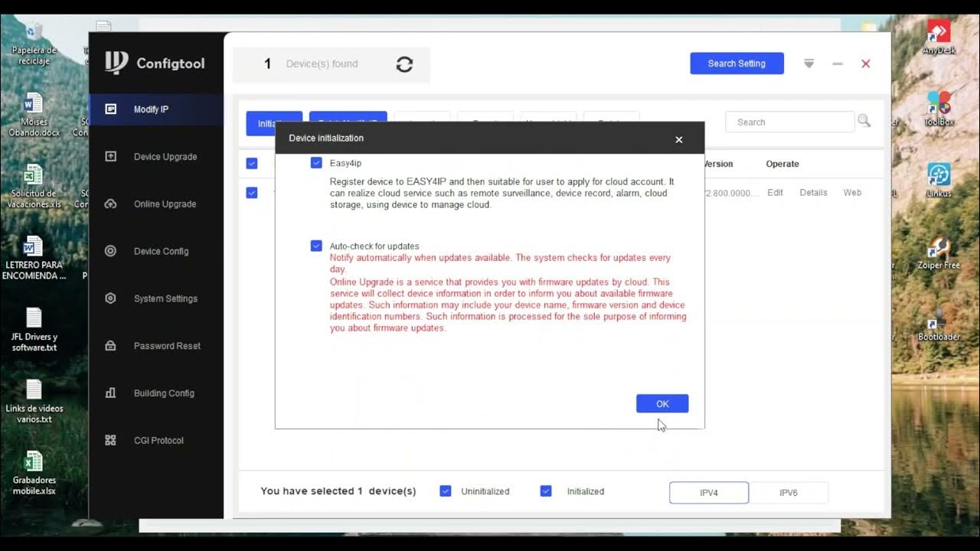Click the System Settings gear icon
The height and width of the screenshot is (551, 980).
pos(110,298)
